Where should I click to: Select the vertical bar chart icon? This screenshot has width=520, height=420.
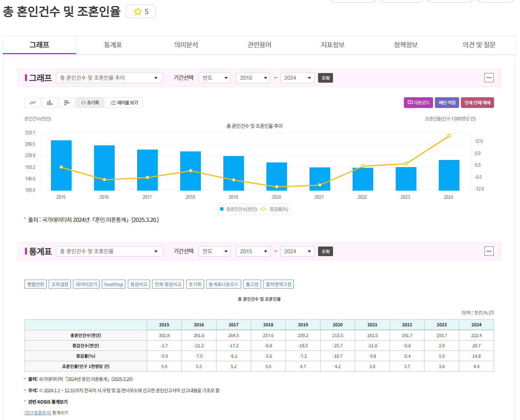50,103
